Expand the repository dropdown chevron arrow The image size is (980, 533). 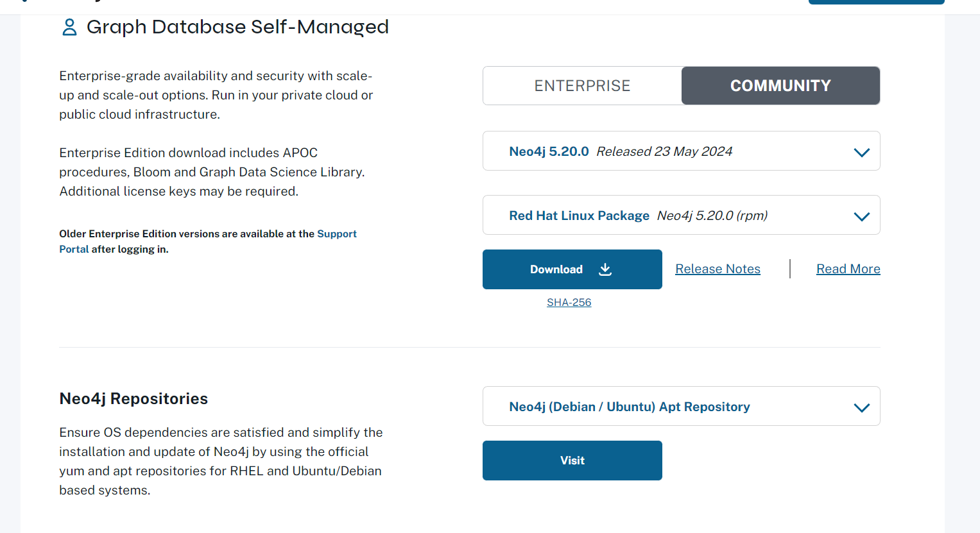[x=862, y=407]
